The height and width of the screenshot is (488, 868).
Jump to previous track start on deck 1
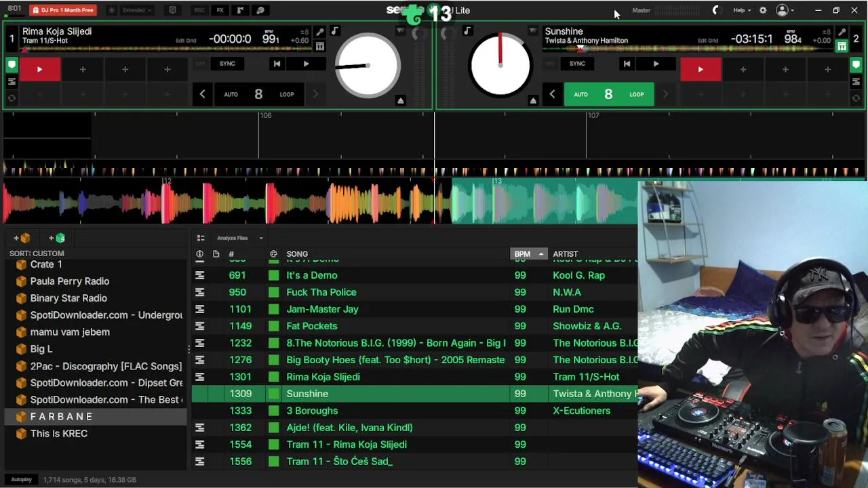click(x=277, y=64)
